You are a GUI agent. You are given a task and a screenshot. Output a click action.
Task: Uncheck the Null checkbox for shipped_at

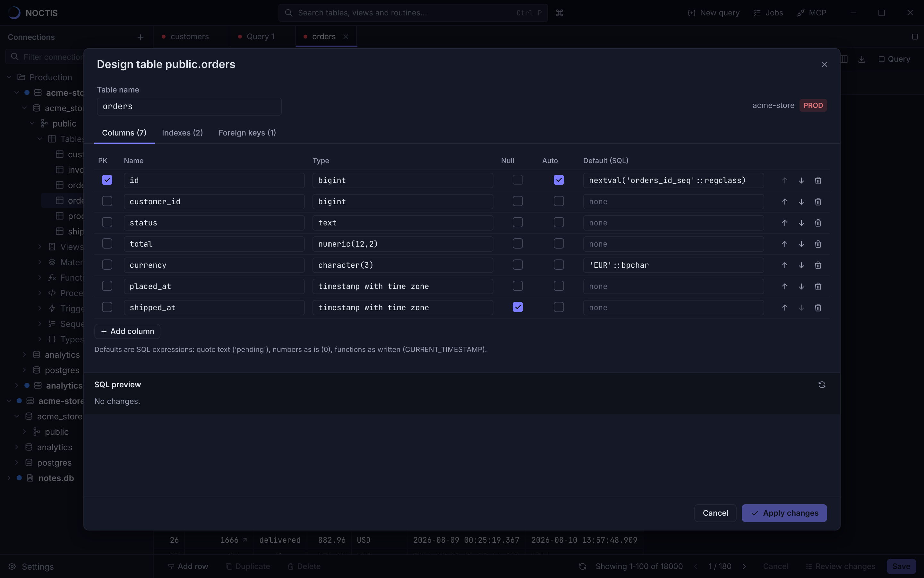point(518,307)
